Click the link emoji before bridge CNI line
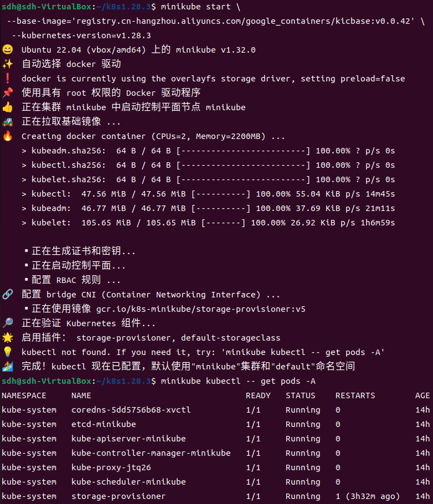The width and height of the screenshot is (433, 504). 7,295
